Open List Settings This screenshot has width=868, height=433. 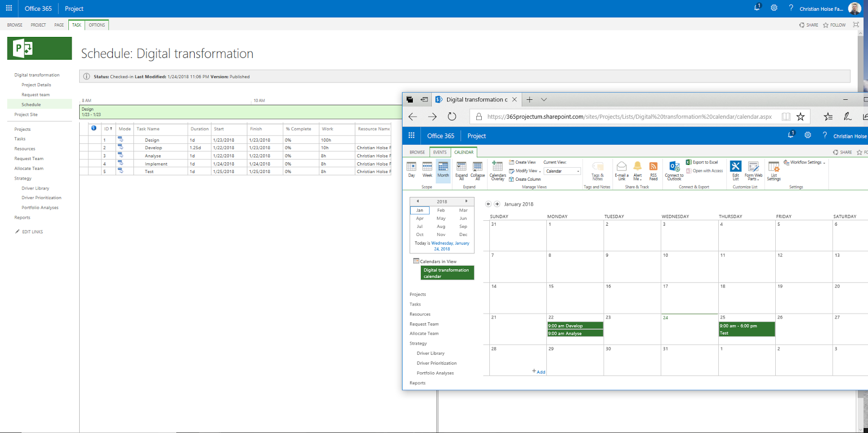click(x=774, y=170)
